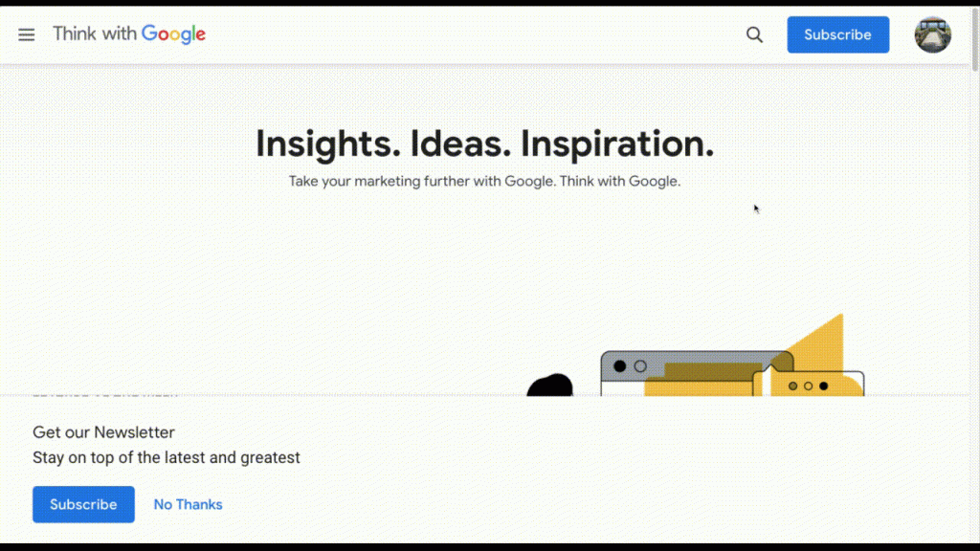The height and width of the screenshot is (551, 980).
Task: Select the 'Insights. Ideas. Inspiration.' headline
Action: click(x=485, y=143)
